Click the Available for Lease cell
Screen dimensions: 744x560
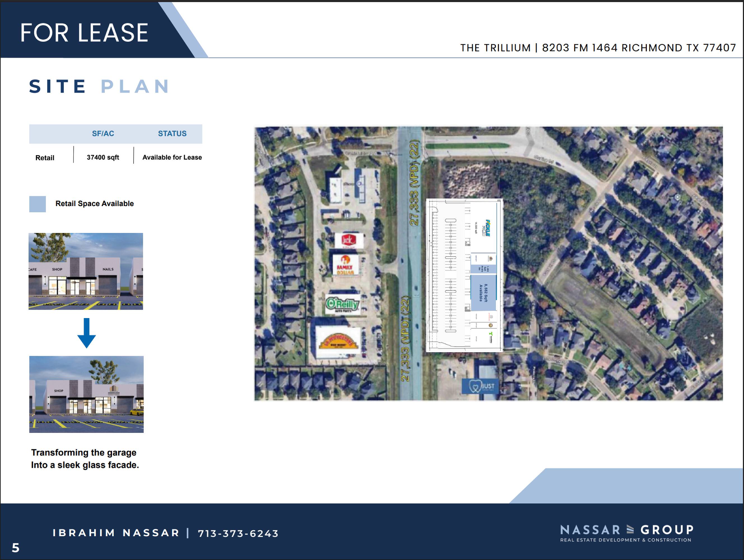(172, 157)
